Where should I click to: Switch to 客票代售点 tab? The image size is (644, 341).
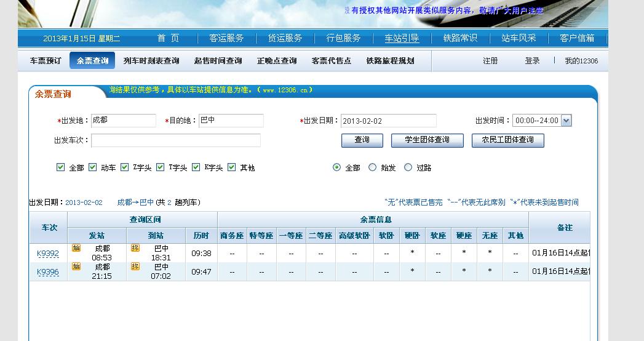332,61
